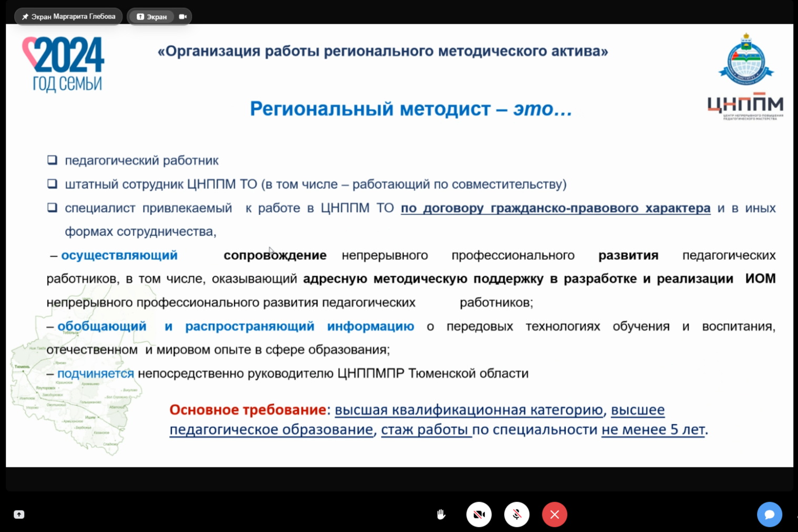
Task: Switch to the Экран view tab
Action: coord(151,17)
